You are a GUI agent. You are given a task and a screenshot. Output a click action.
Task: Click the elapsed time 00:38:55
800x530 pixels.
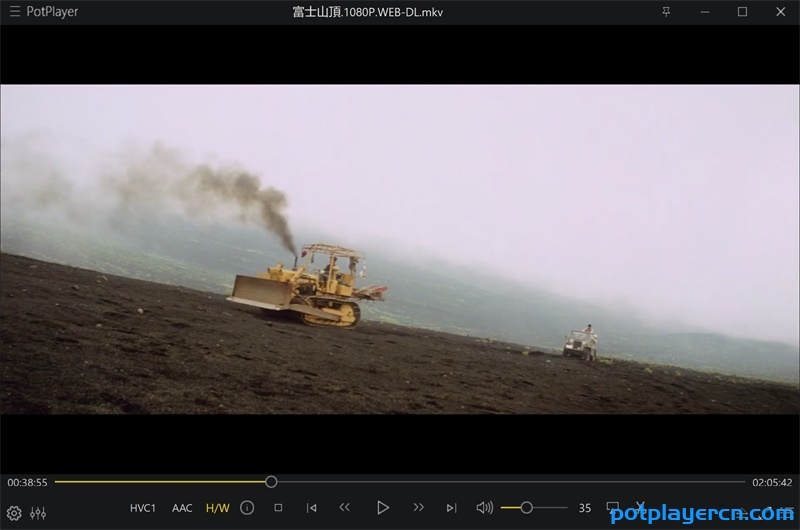pos(27,483)
